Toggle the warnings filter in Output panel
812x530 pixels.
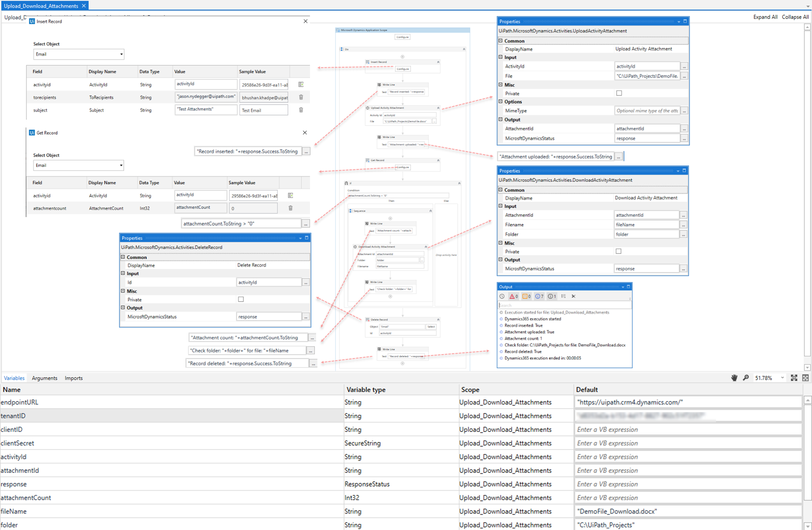[527, 296]
